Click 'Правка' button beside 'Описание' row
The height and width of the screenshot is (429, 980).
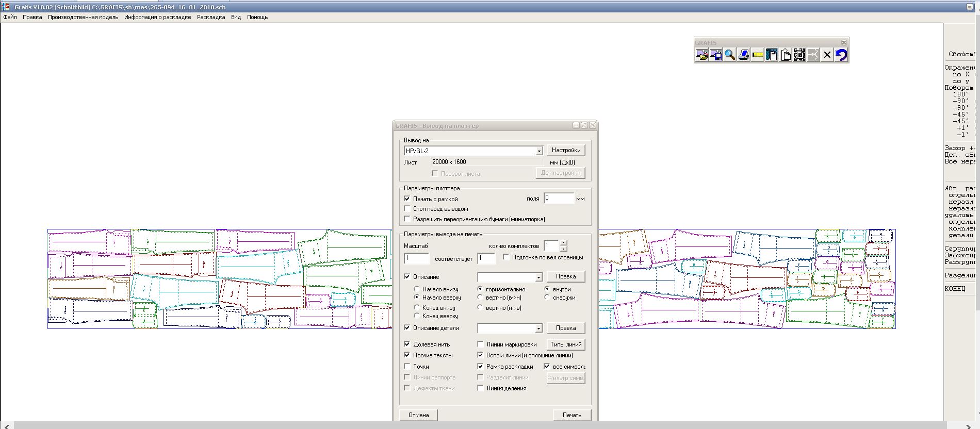[566, 276]
